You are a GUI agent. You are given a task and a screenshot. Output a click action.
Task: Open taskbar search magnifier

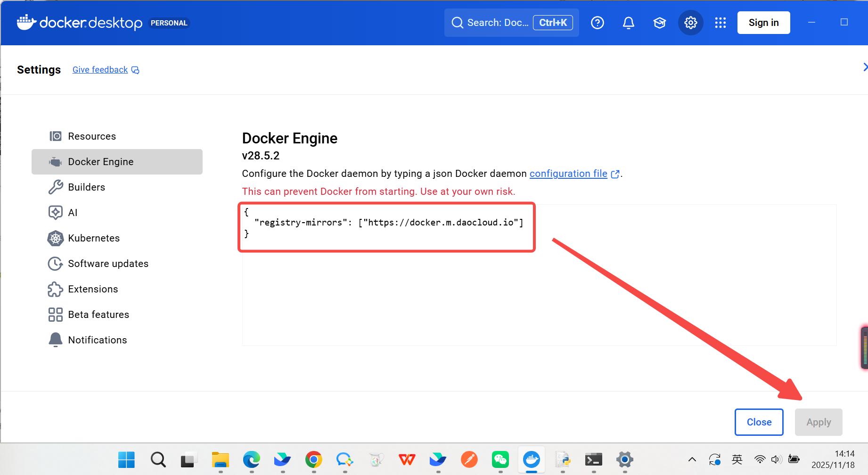158,459
